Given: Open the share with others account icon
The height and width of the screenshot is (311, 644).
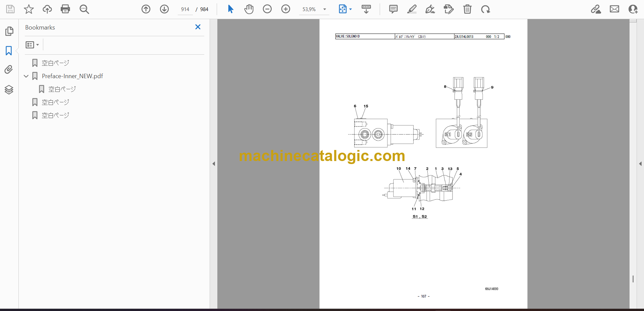Looking at the screenshot, I should 633,9.
